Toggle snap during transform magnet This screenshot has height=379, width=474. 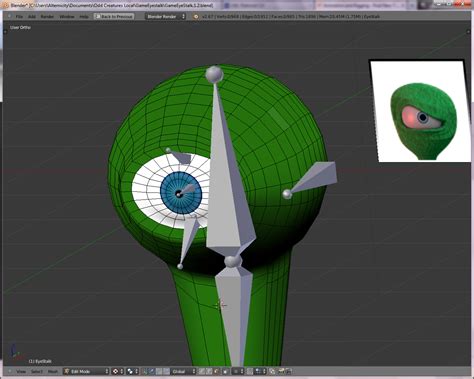[x=250, y=371]
